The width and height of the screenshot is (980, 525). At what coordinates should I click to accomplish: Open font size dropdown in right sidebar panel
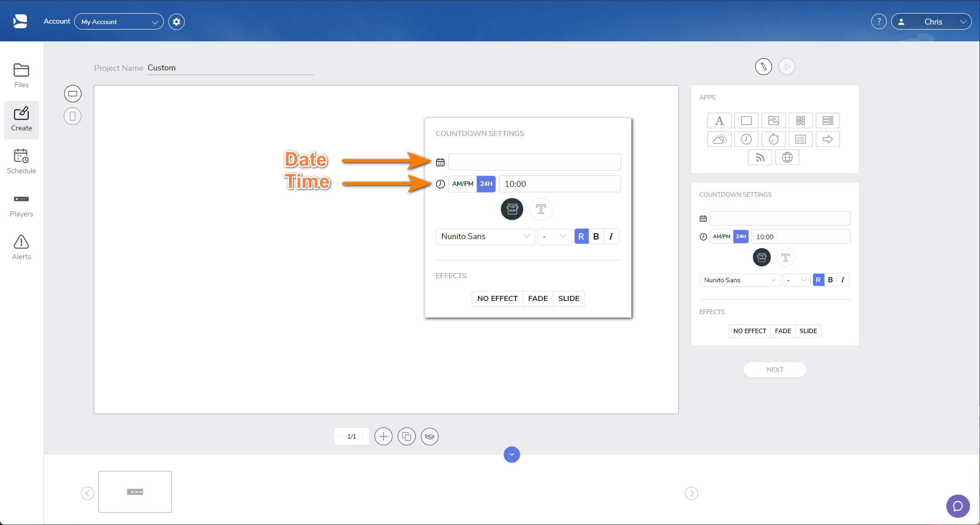(797, 280)
